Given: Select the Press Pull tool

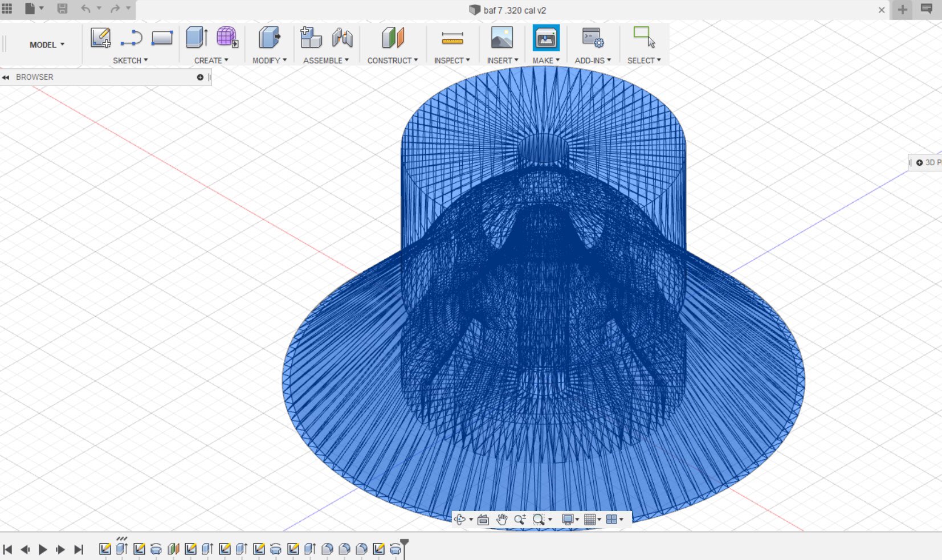Looking at the screenshot, I should point(269,38).
